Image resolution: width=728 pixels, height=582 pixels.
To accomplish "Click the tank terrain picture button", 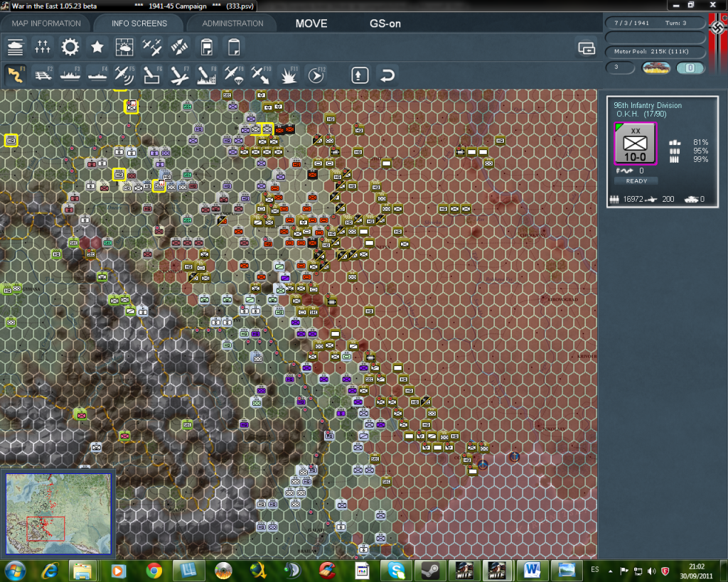I will [655, 68].
